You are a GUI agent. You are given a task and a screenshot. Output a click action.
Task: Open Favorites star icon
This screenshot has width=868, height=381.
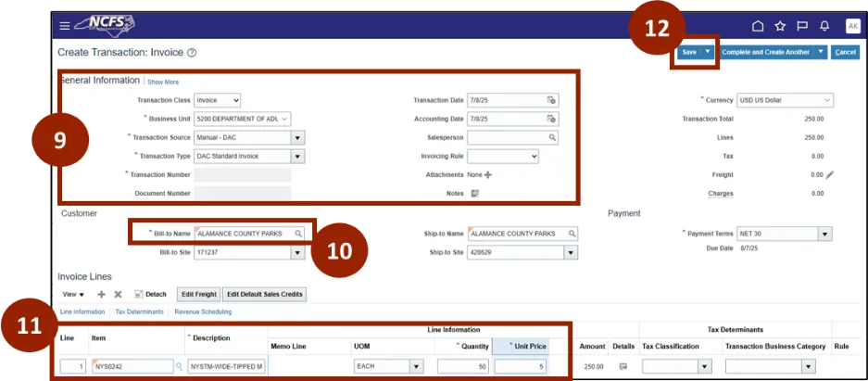[780, 26]
